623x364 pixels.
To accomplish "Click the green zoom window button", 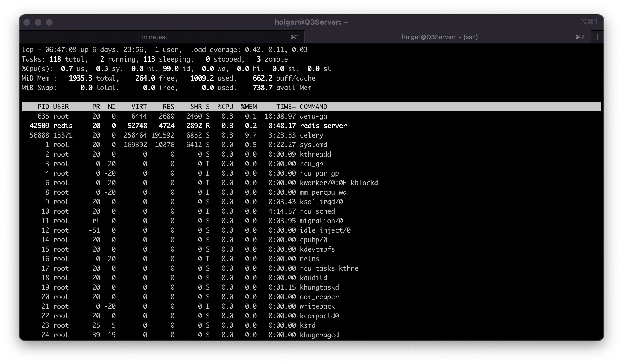I will 49,22.
